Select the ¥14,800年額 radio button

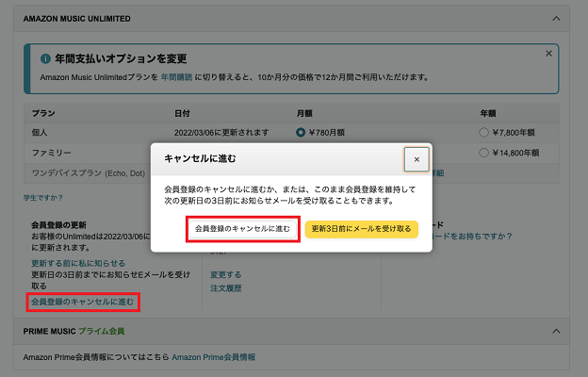[x=483, y=153]
